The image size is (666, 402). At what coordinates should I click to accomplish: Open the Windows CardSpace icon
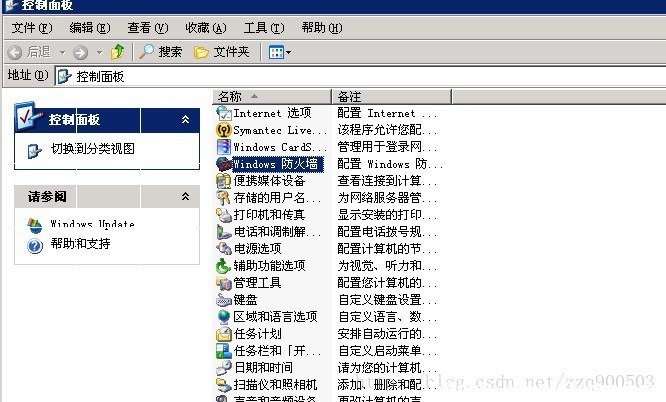coord(223,147)
